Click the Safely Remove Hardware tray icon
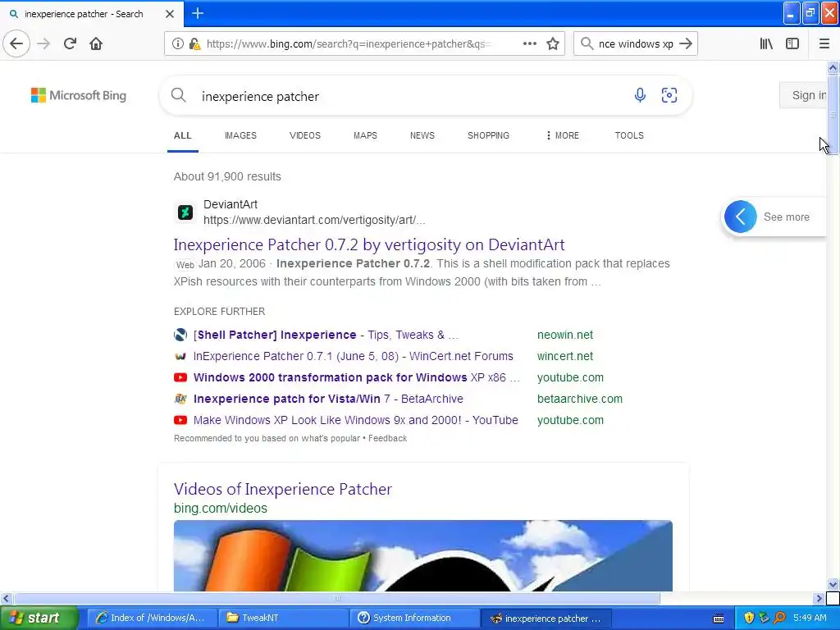Screen dimensions: 840x630 click(x=764, y=618)
